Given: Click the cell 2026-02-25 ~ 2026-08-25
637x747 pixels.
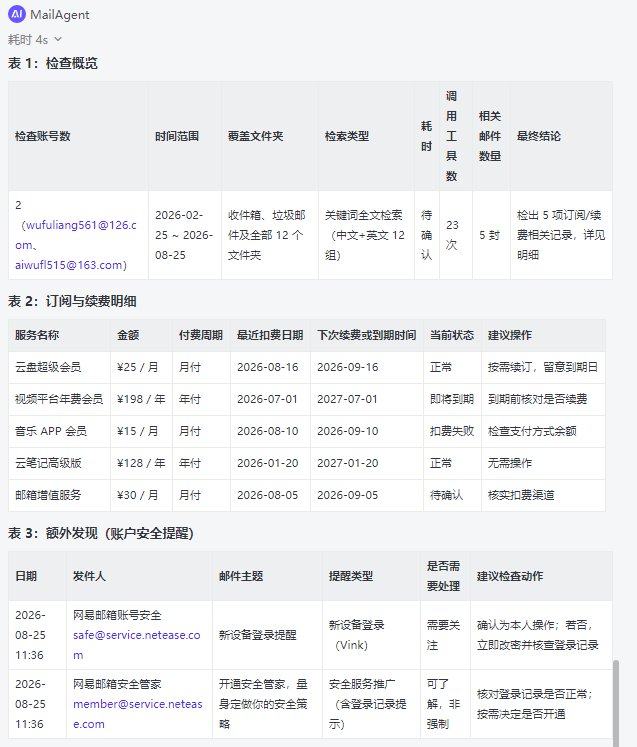Looking at the screenshot, I should coord(184,235).
